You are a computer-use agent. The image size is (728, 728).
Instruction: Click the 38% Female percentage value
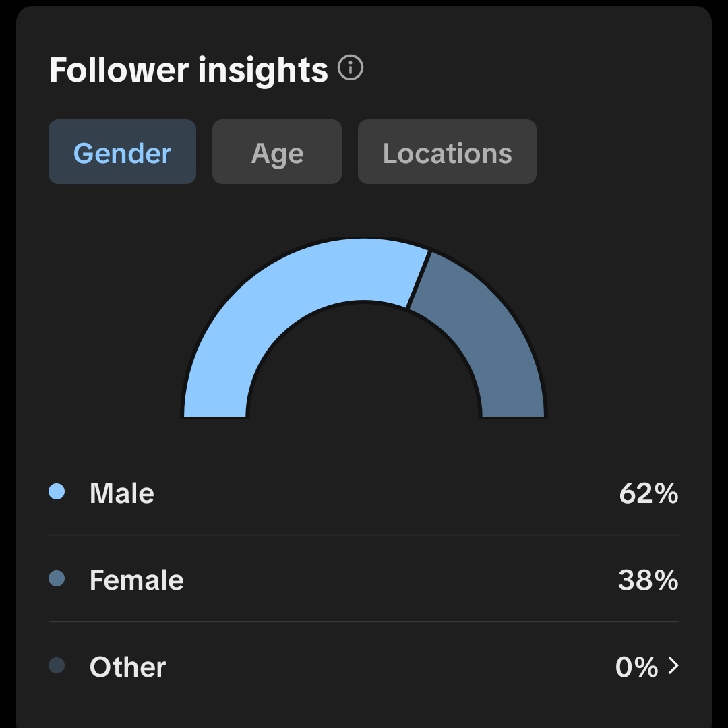[648, 580]
